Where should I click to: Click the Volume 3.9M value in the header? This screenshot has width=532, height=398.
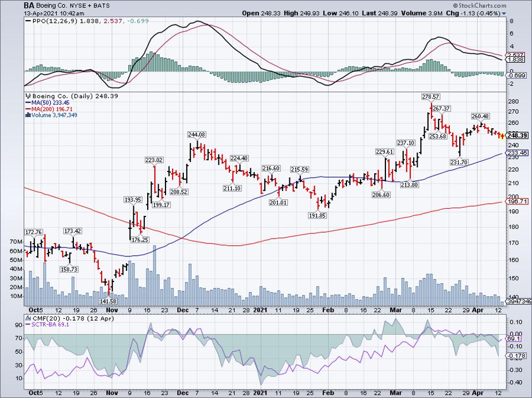(421, 13)
